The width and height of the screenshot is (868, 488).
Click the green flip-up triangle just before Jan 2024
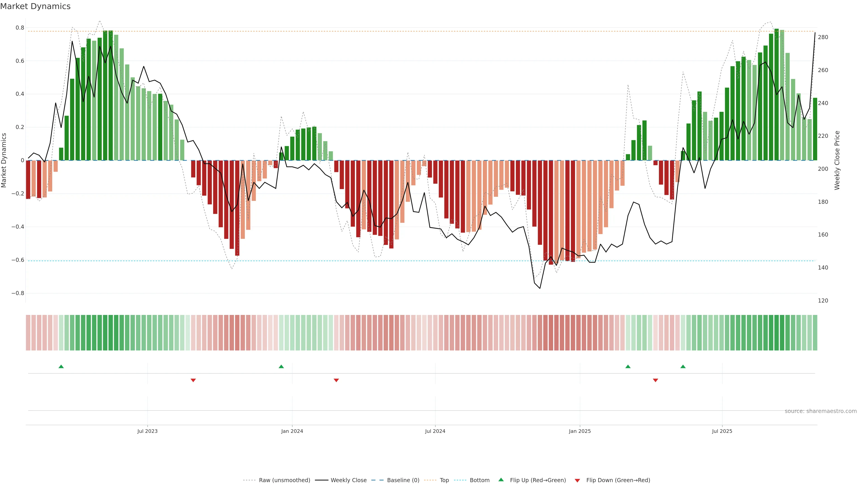[281, 366]
